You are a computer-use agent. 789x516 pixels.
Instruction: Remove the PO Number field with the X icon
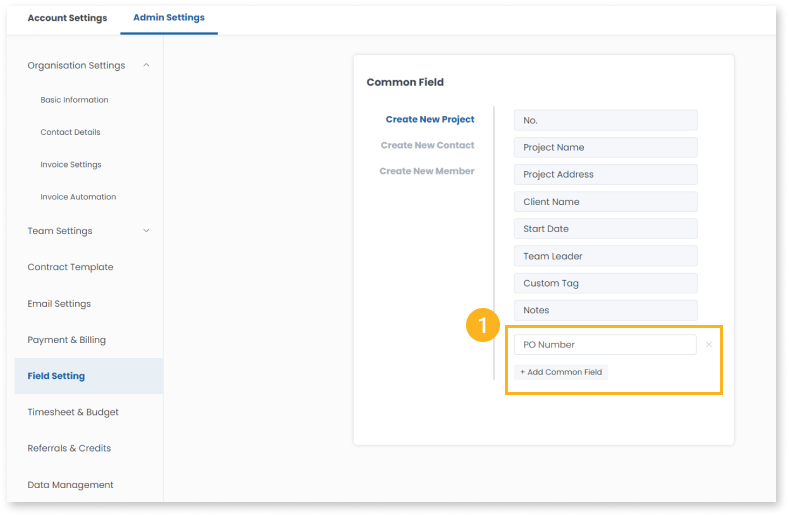coord(708,345)
